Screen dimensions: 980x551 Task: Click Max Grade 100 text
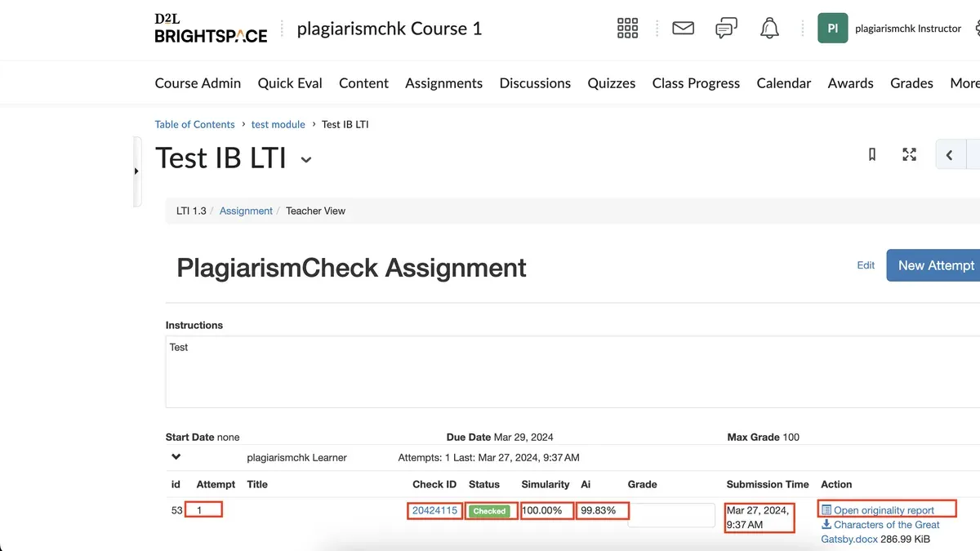pos(764,437)
